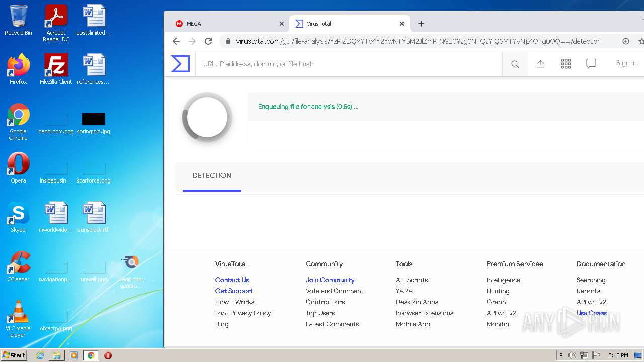
Task: Select postslimited Word document icon
Action: (94, 20)
